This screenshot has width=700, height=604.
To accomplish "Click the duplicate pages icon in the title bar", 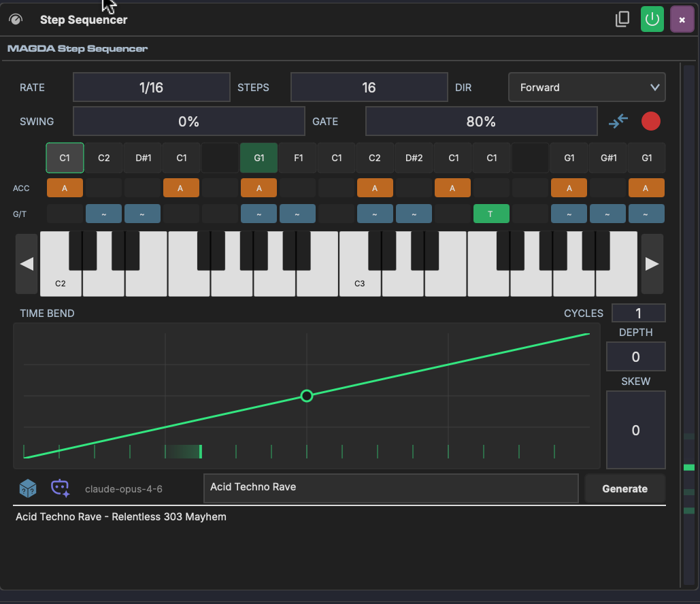I will [x=622, y=19].
